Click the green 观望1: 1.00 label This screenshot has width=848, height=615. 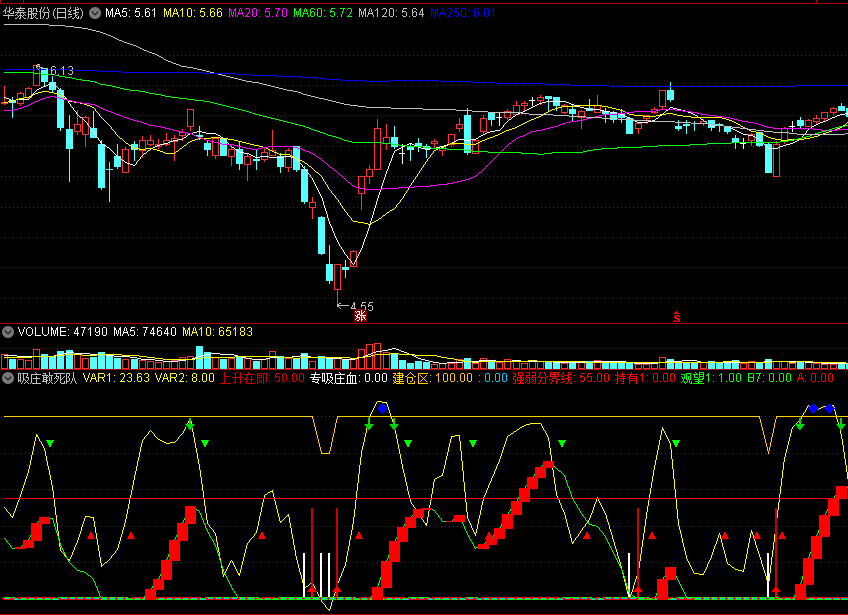[711, 378]
